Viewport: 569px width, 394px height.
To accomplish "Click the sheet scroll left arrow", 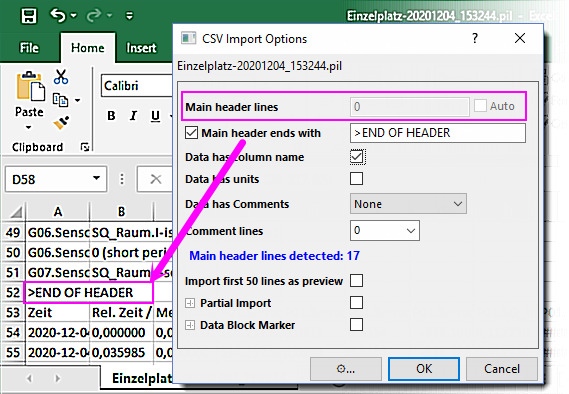I will pyautogui.click(x=29, y=379).
